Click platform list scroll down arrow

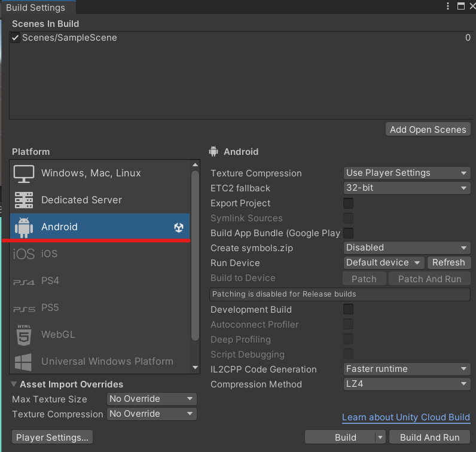pyautogui.click(x=195, y=368)
